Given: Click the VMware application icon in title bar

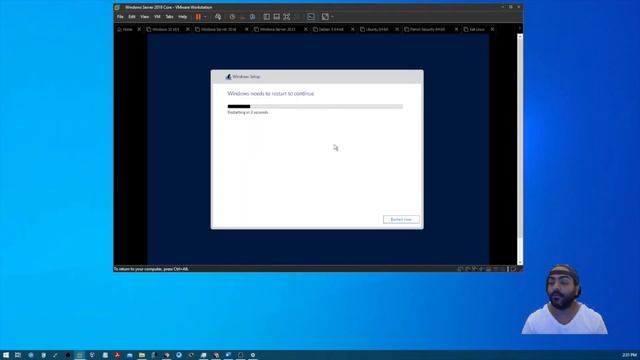Looking at the screenshot, I should (118, 7).
